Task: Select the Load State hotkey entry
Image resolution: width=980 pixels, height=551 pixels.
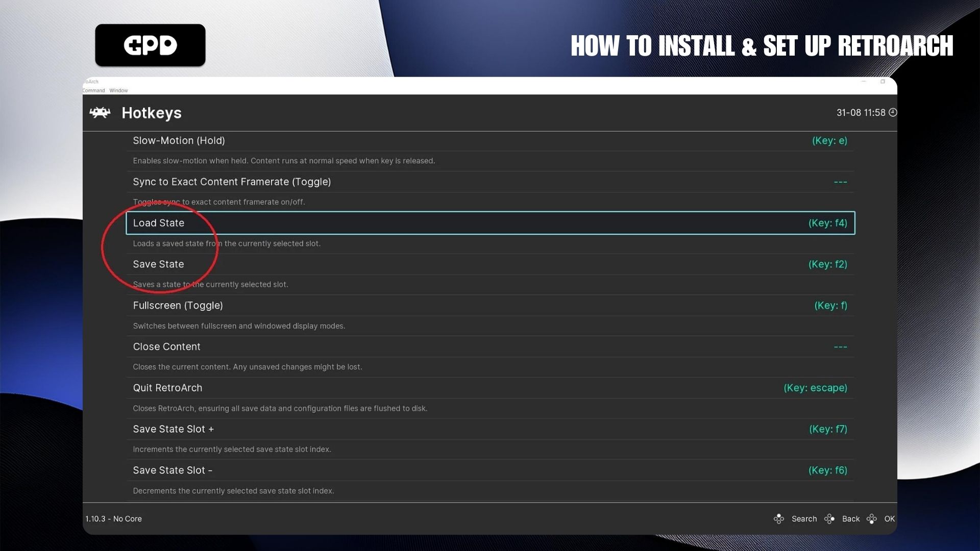Action: [159, 223]
